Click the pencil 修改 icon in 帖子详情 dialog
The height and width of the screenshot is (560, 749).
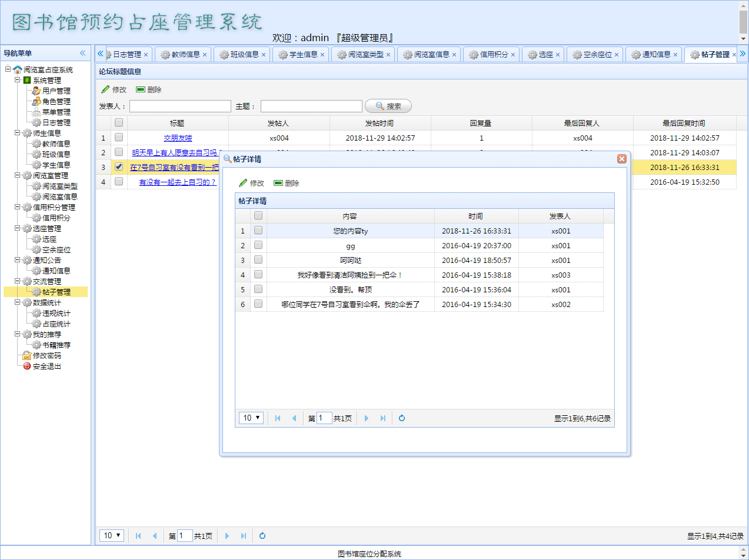click(243, 183)
